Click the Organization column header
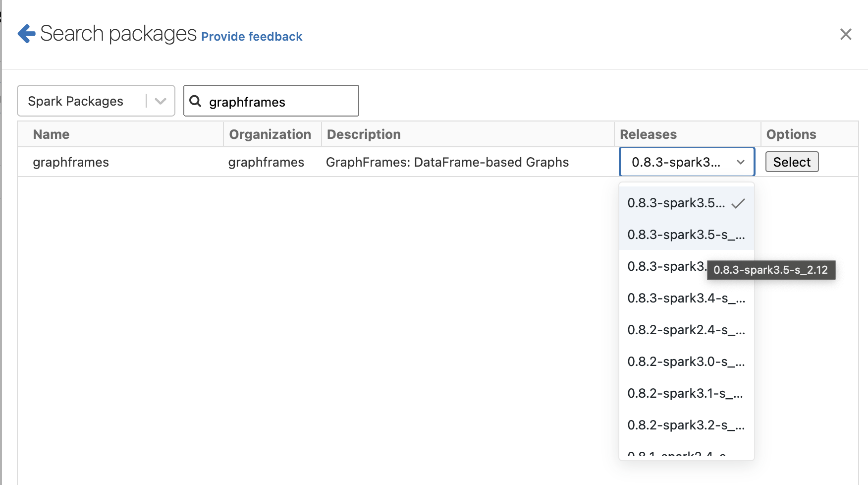 [x=270, y=134]
